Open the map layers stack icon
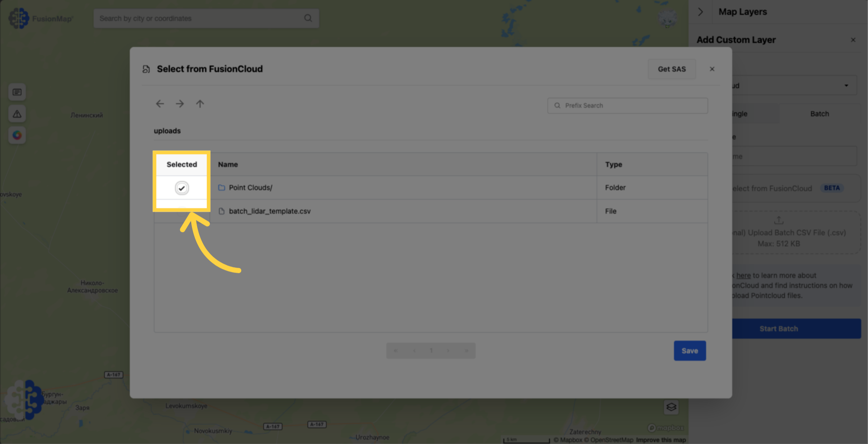 (x=671, y=407)
